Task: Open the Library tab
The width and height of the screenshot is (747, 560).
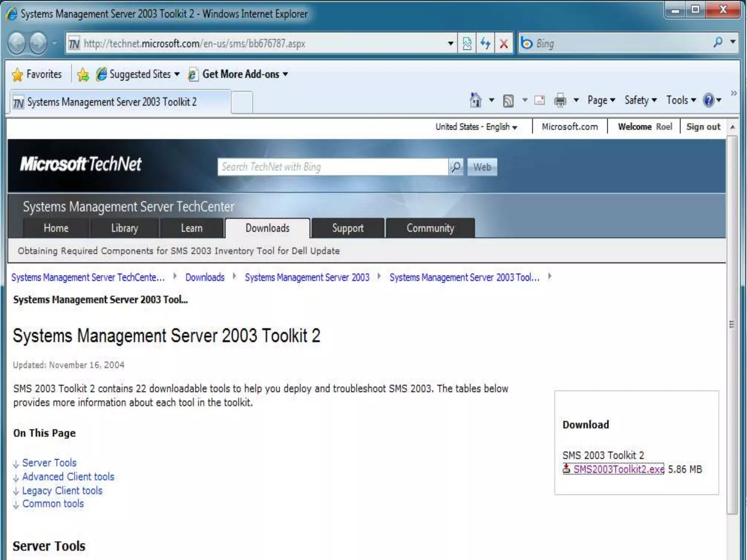Action: (124, 228)
